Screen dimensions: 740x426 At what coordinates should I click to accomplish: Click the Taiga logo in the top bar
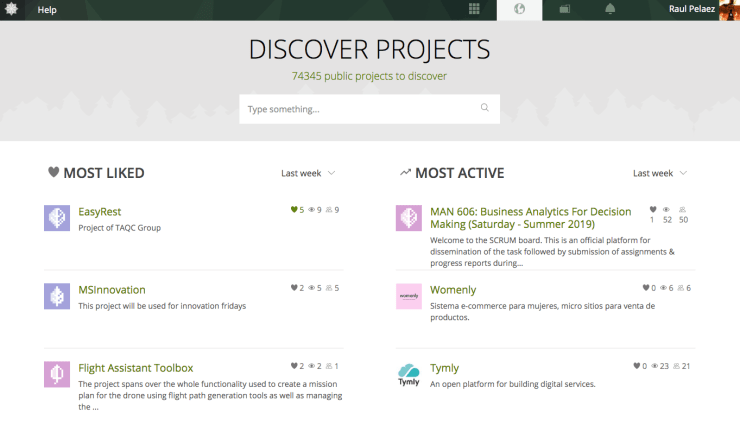pyautogui.click(x=11, y=10)
